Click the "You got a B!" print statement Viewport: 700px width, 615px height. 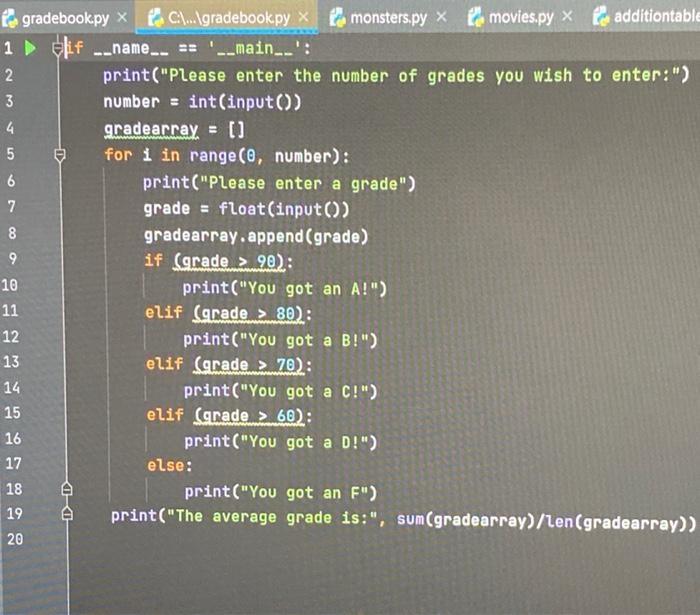tap(280, 340)
